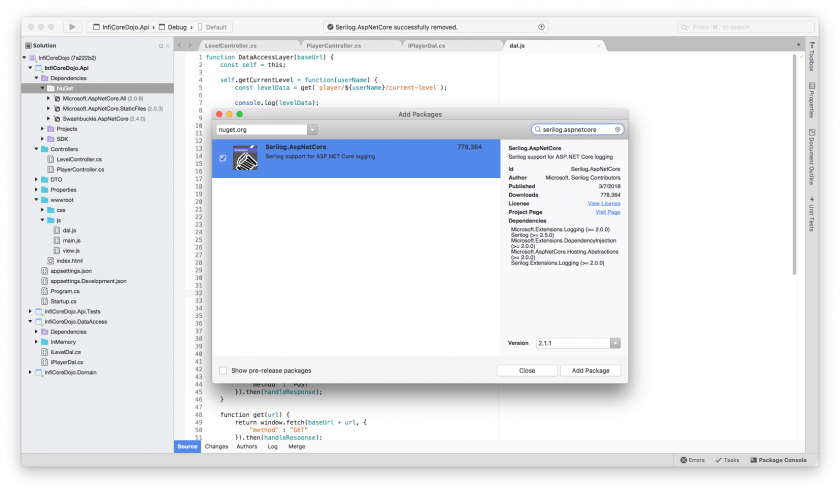Screen dimensions: 840x492
Task: Open the Toolbox side panel
Action: pyautogui.click(x=812, y=57)
